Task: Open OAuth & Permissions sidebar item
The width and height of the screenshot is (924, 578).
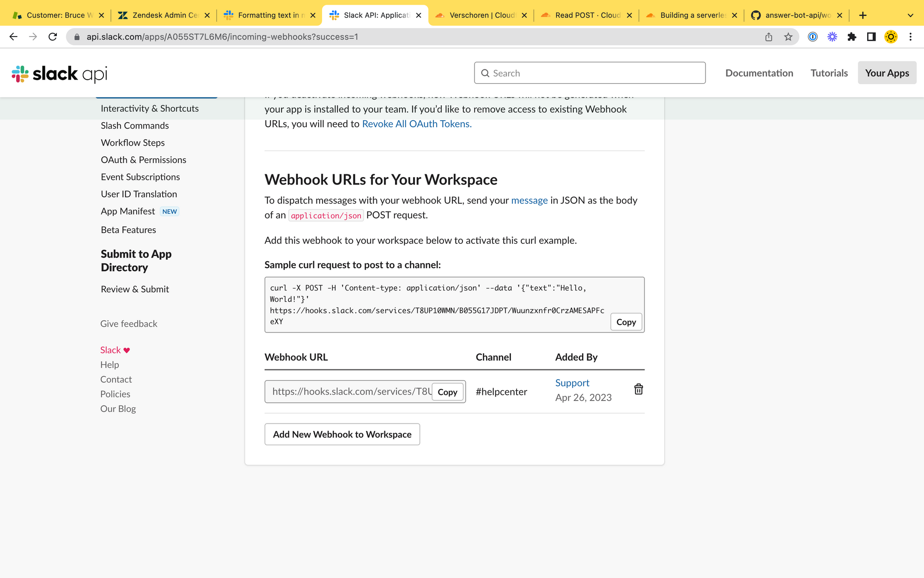Action: coord(143,160)
